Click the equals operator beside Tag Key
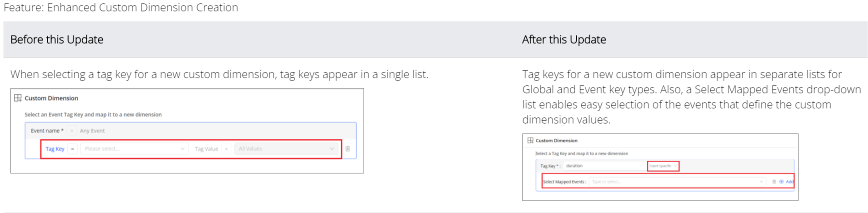The width and height of the screenshot is (868, 213). [72, 149]
